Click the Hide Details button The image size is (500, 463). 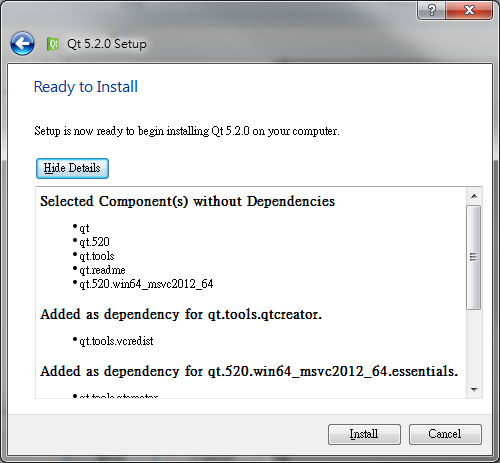[x=72, y=168]
